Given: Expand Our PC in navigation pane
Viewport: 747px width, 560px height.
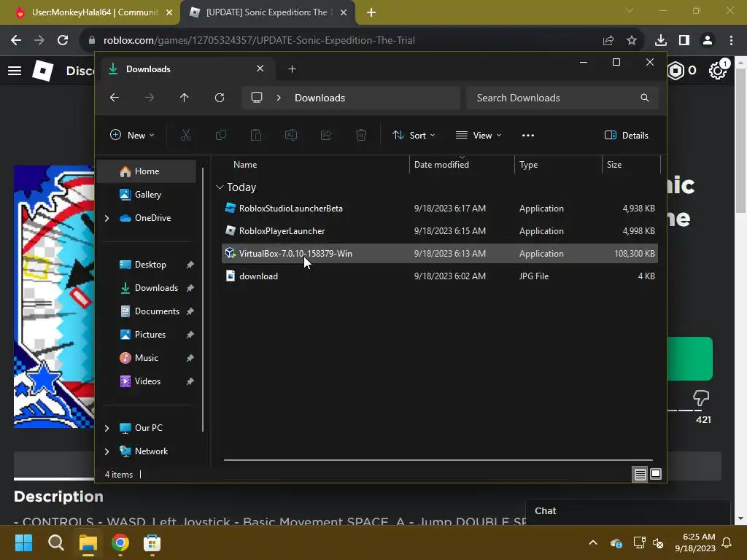Looking at the screenshot, I should point(107,428).
